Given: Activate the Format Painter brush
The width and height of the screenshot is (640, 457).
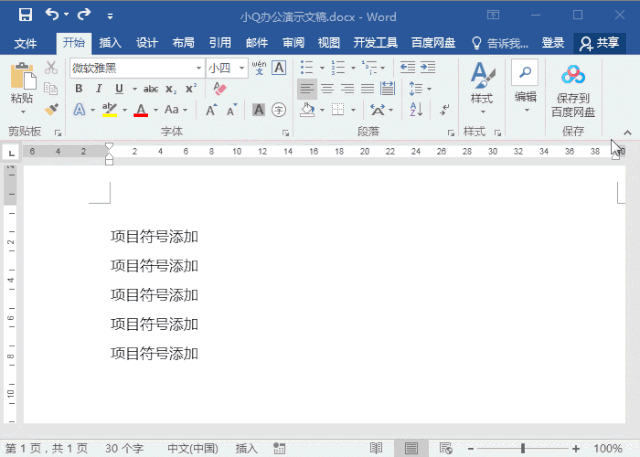Looking at the screenshot, I should pyautogui.click(x=52, y=109).
